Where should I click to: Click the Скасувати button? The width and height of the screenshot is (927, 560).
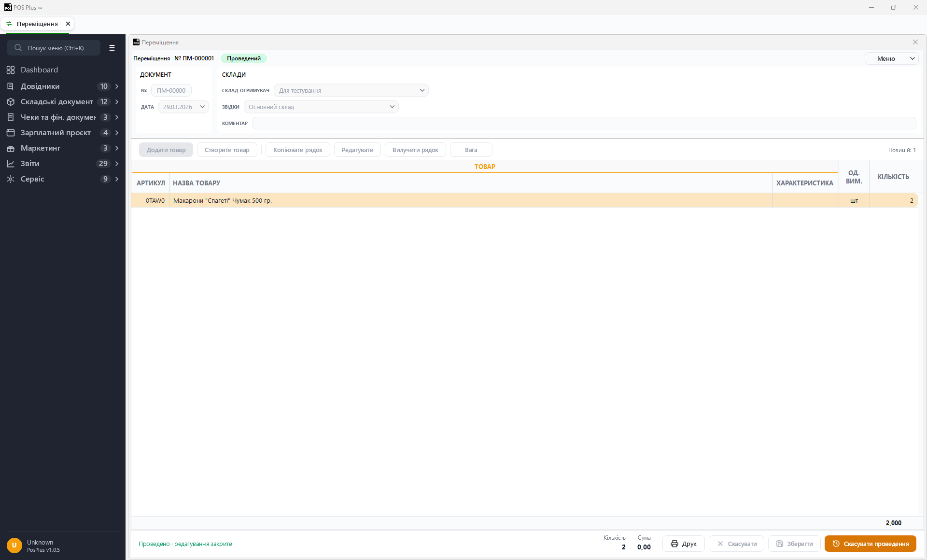tap(736, 544)
